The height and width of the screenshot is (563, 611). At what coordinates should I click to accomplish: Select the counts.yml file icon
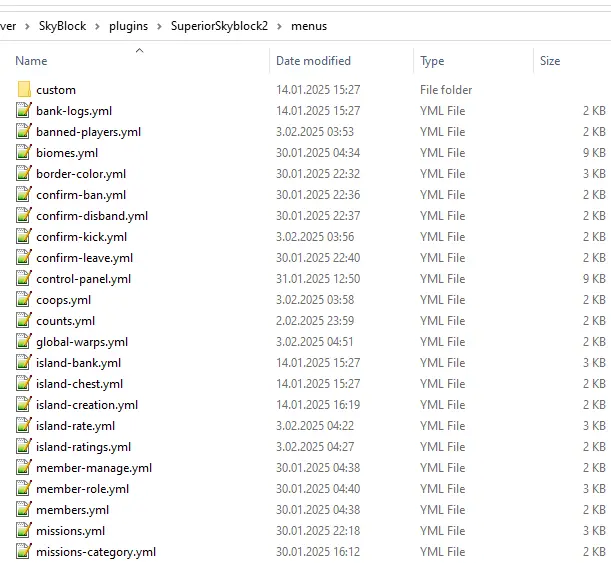[24, 321]
